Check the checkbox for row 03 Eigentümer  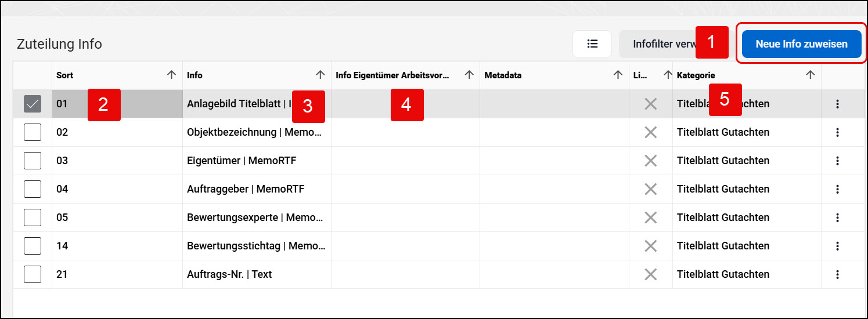(33, 161)
